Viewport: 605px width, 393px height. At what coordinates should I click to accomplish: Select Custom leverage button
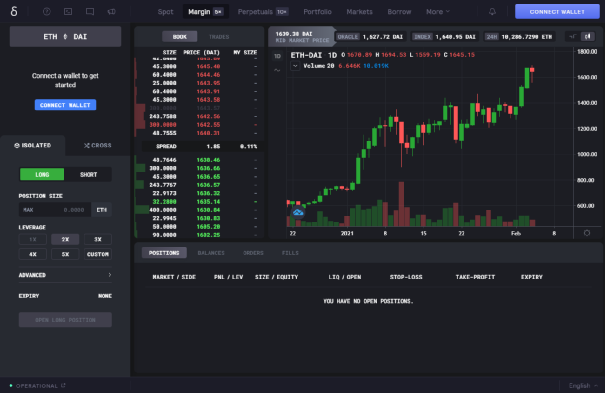98,254
